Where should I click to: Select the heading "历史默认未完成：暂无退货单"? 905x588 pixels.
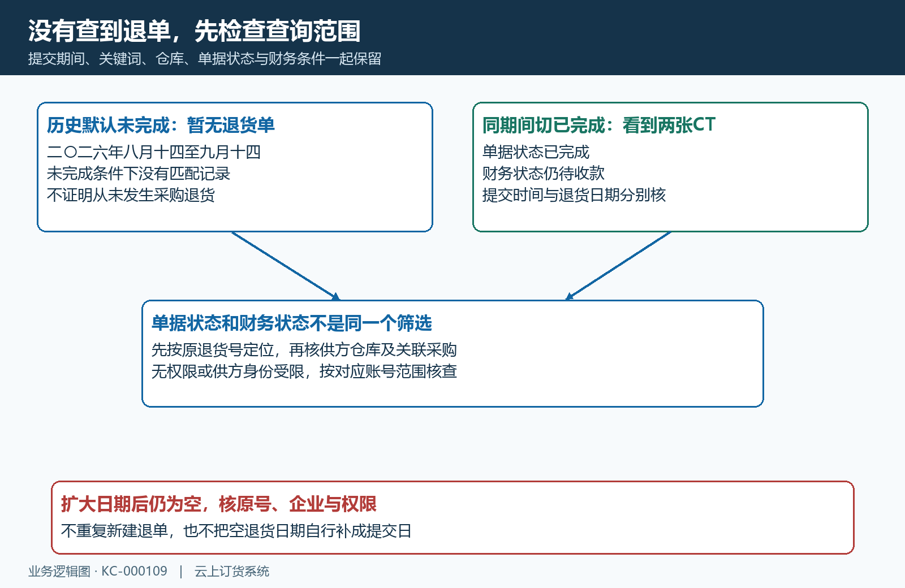(x=161, y=125)
